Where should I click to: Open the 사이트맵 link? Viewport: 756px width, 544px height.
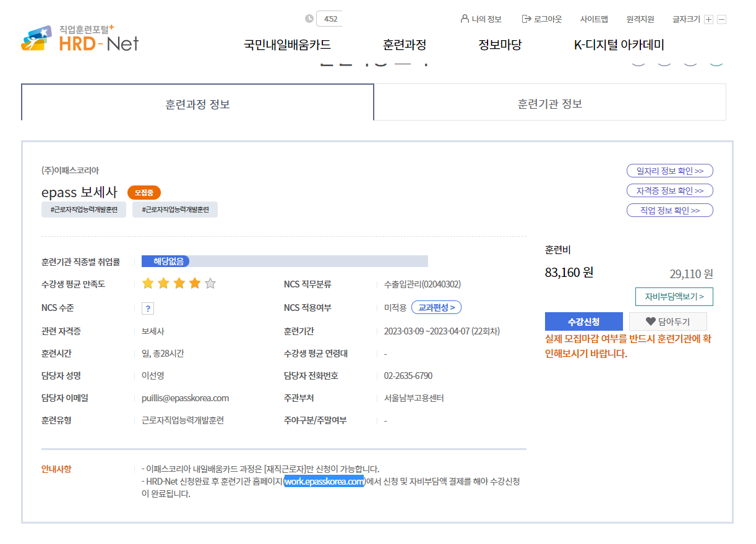click(x=594, y=19)
